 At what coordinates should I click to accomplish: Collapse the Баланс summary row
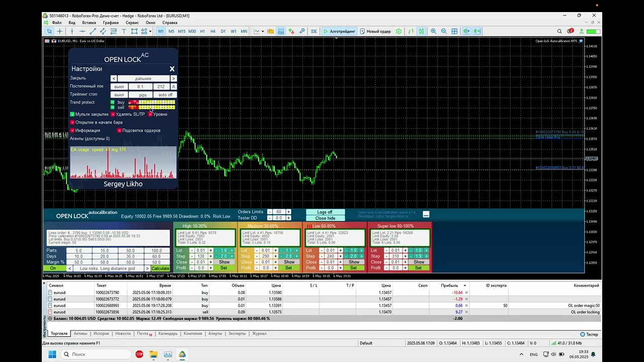click(x=50, y=319)
